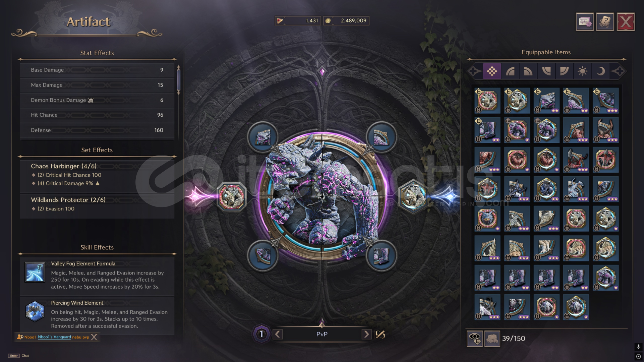644x362 pixels.
Task: Go to the next preset after PvP
Action: [x=366, y=334]
